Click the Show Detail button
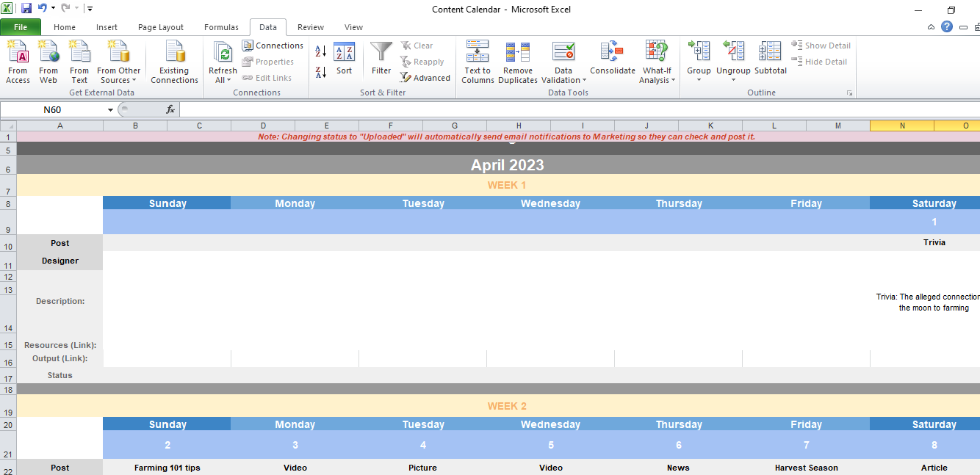The width and height of the screenshot is (980, 475). (x=821, y=46)
